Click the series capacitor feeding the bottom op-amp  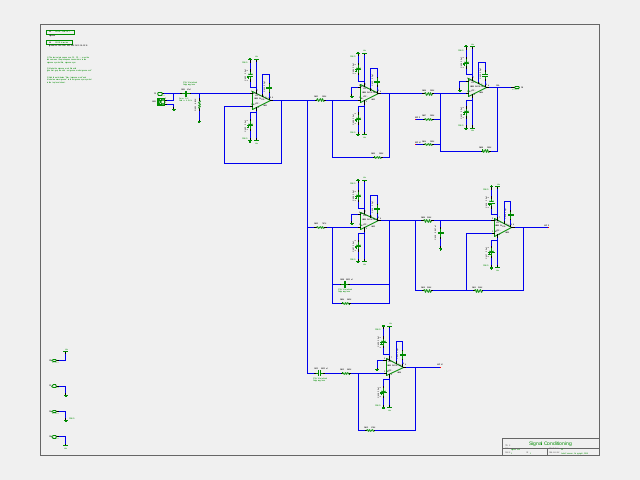pyautogui.click(x=320, y=373)
